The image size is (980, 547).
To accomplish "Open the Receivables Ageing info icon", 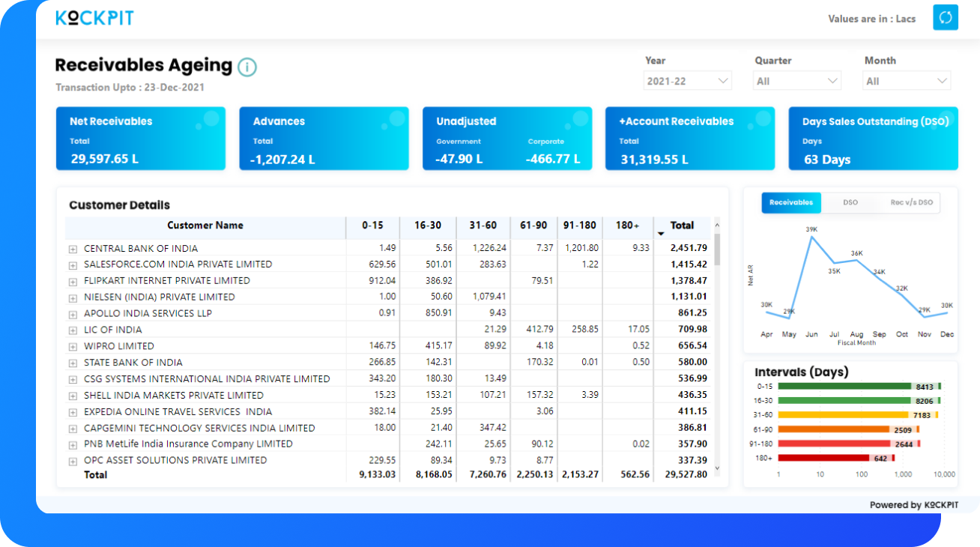I will (x=247, y=67).
